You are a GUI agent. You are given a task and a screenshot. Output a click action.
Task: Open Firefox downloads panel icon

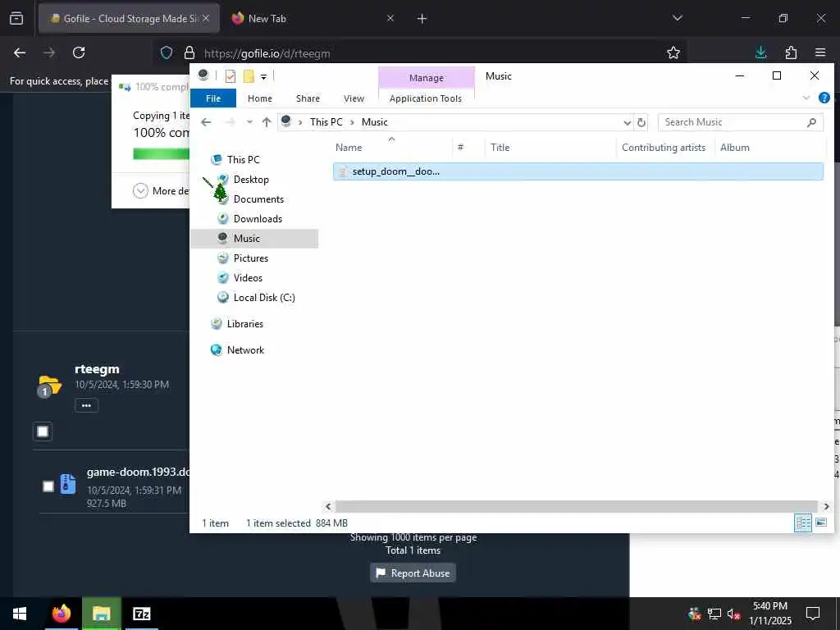point(760,52)
